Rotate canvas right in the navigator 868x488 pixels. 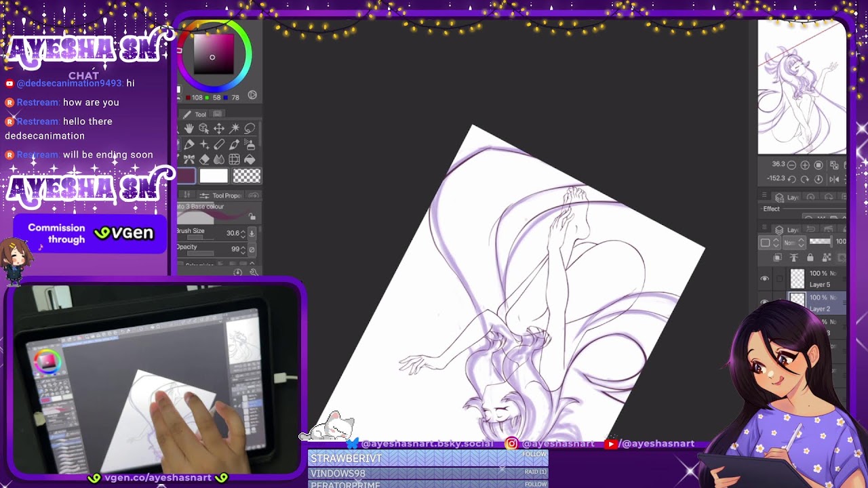point(805,179)
